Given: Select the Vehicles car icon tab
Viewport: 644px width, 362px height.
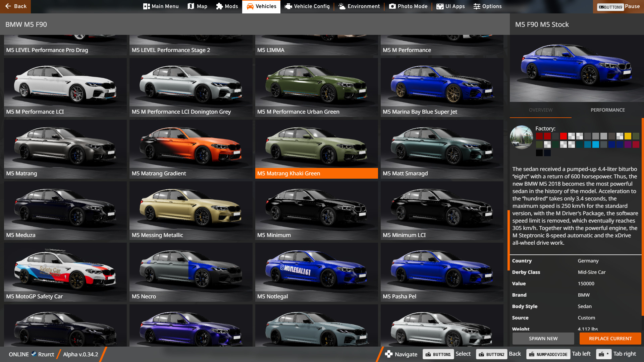Looking at the screenshot, I should [x=250, y=6].
